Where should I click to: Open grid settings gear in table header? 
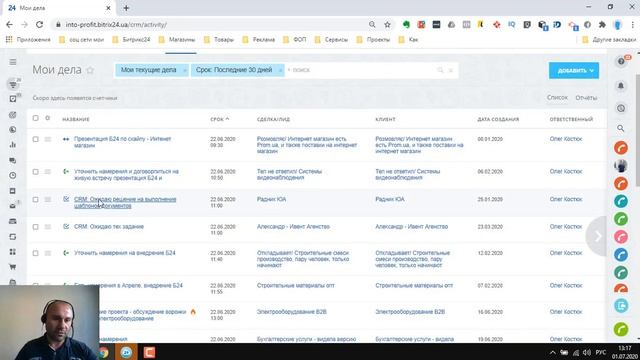(48, 118)
